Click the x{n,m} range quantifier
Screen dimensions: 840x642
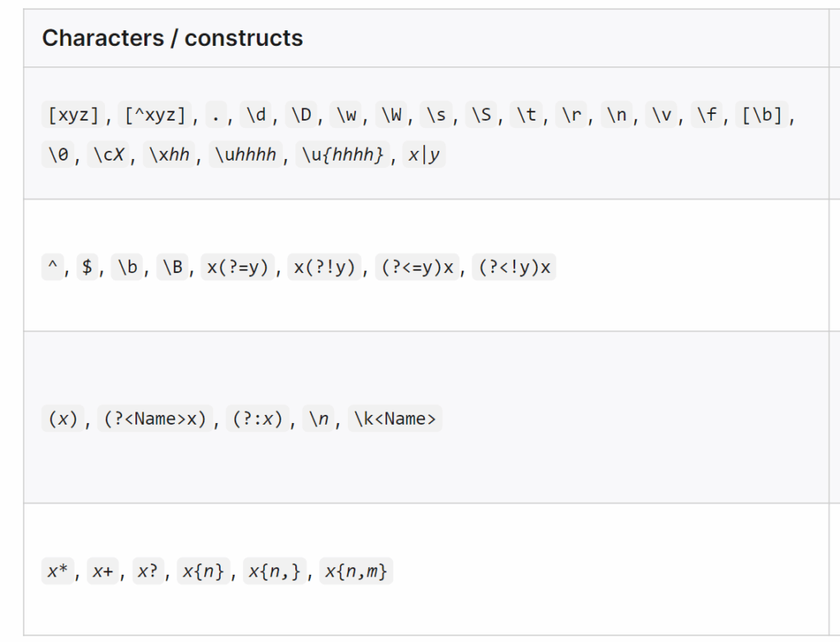[355, 571]
